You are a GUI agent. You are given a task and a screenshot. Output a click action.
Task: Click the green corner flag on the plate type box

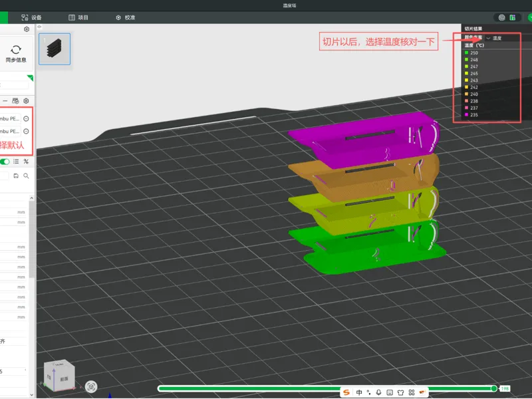pos(31,78)
